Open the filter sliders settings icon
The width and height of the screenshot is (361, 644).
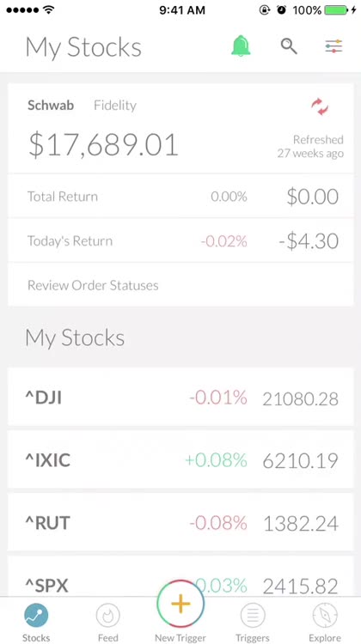tap(333, 46)
